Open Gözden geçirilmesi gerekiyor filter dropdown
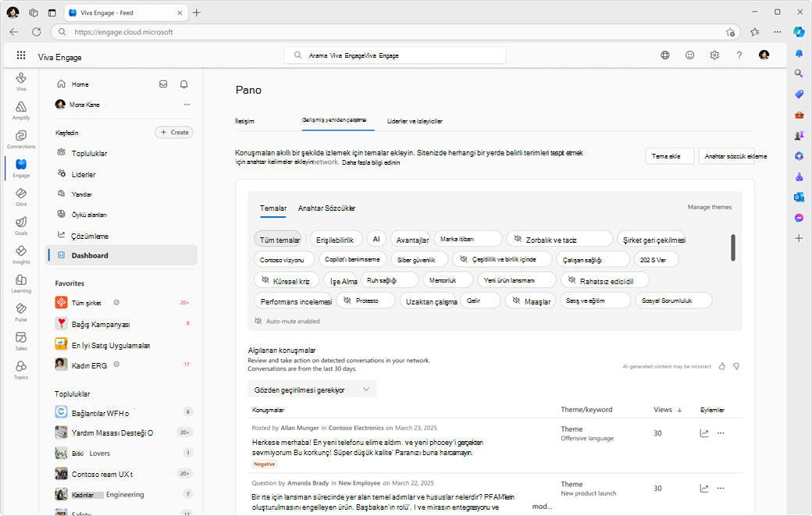812x516 pixels. click(x=312, y=390)
